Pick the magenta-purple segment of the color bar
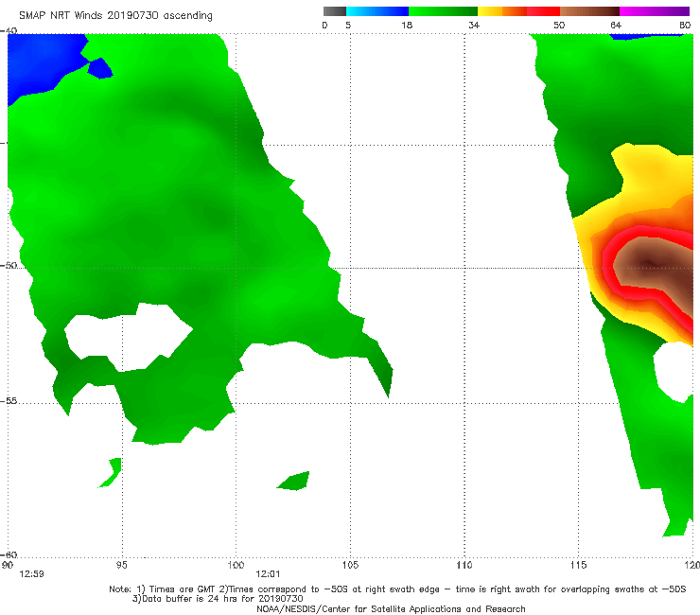The width and height of the screenshot is (700, 615). click(655, 11)
